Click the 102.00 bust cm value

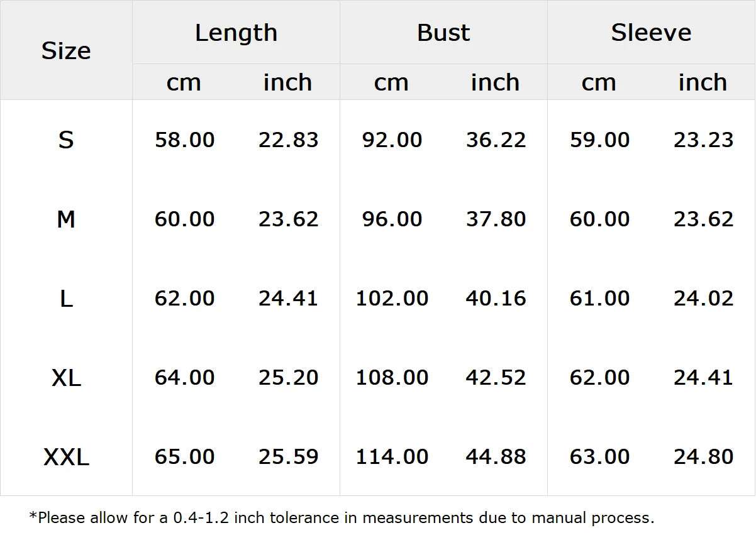(392, 298)
